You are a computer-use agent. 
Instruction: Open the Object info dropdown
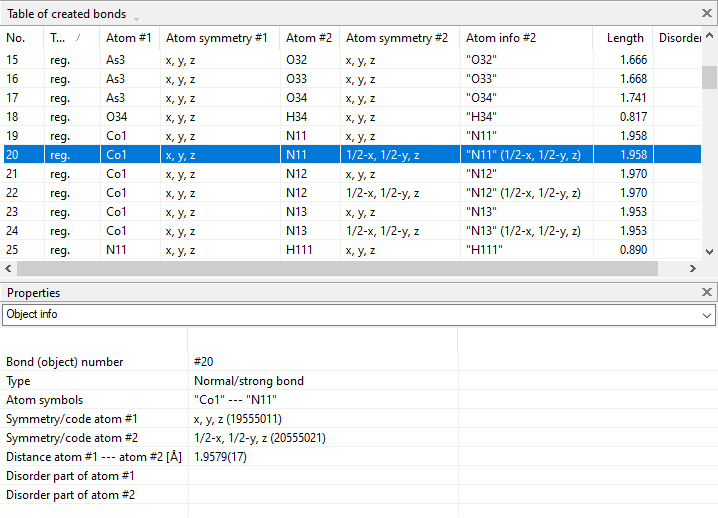point(707,315)
